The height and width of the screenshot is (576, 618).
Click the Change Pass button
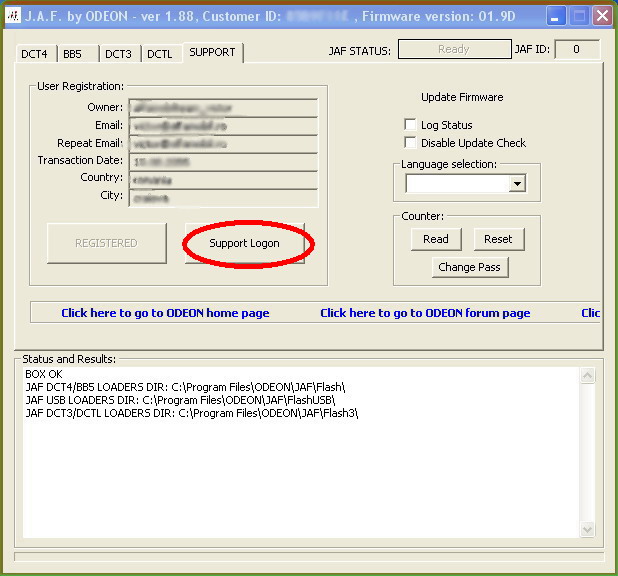pyautogui.click(x=470, y=267)
